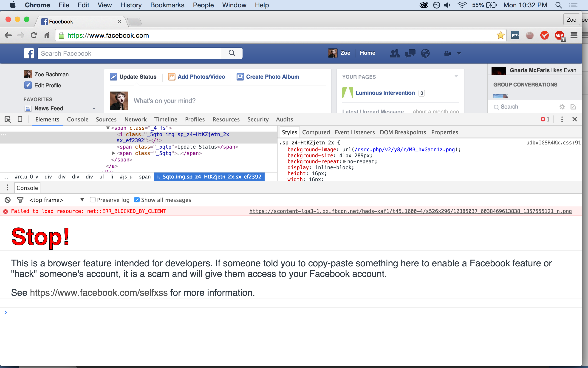Open the Chrome hamburger menu

coord(574,35)
